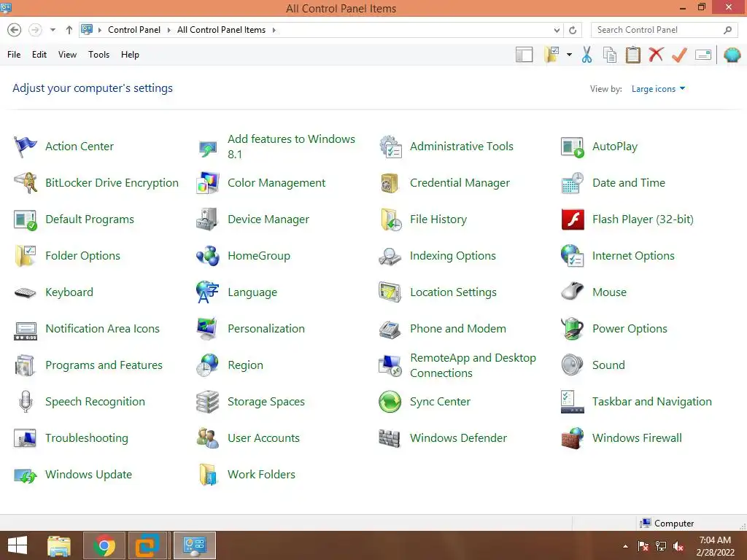Image resolution: width=747 pixels, height=560 pixels.
Task: Click the Programs and Features icon
Action: (x=26, y=365)
